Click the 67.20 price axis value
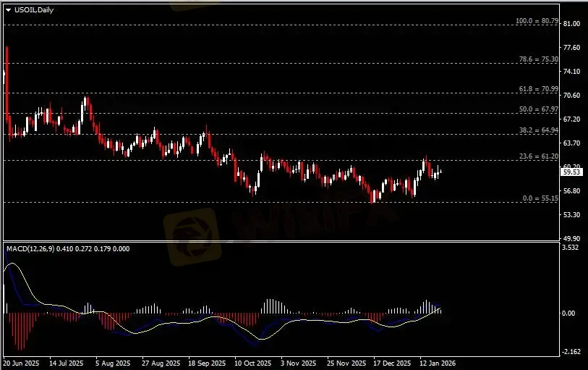588x370 pixels. (x=571, y=119)
